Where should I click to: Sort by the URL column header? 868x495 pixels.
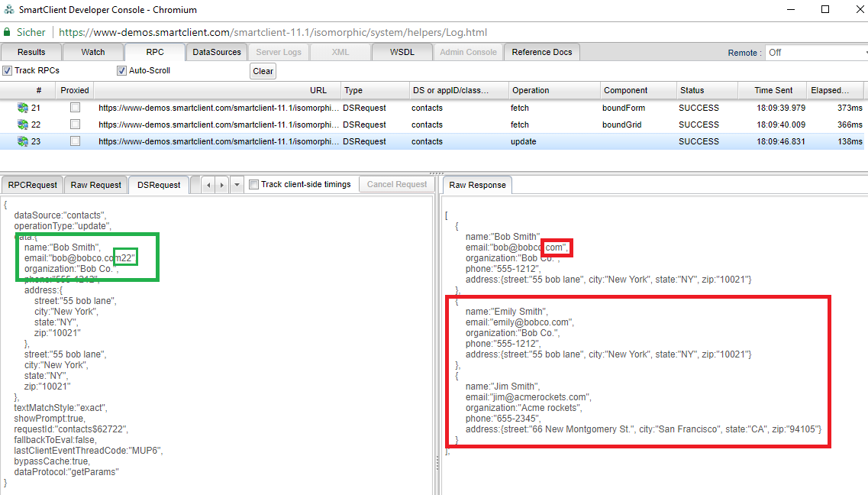(217, 90)
